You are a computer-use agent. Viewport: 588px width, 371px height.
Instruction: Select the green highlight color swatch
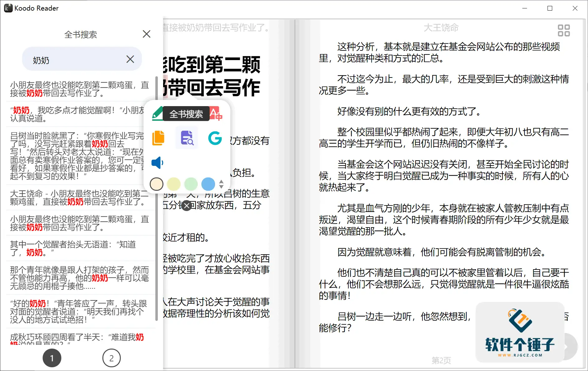point(191,184)
